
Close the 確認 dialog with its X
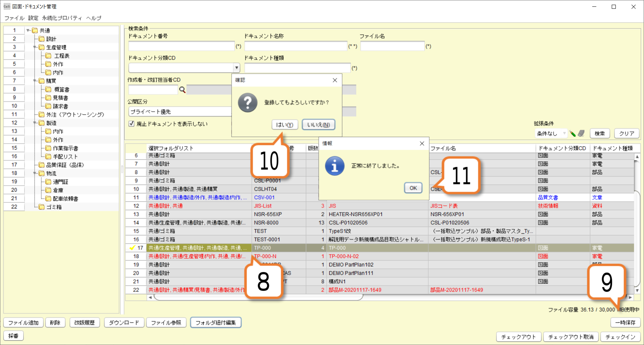click(x=335, y=80)
